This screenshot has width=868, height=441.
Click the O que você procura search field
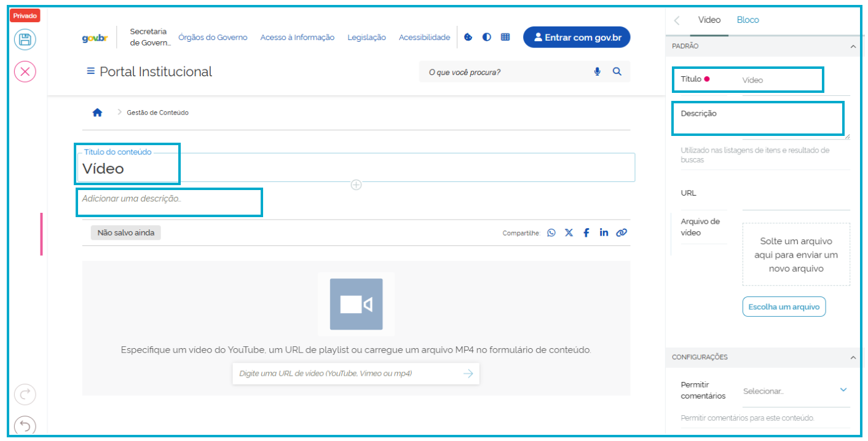[x=507, y=72]
